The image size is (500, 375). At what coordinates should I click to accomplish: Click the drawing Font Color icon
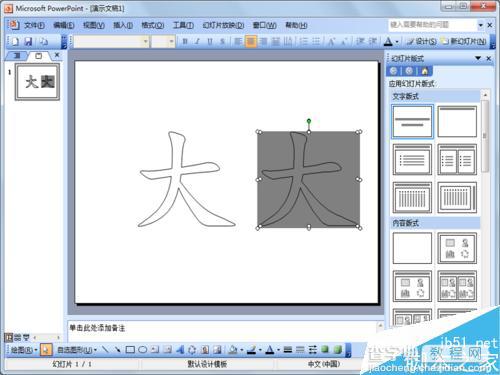pyautogui.click(x=270, y=350)
